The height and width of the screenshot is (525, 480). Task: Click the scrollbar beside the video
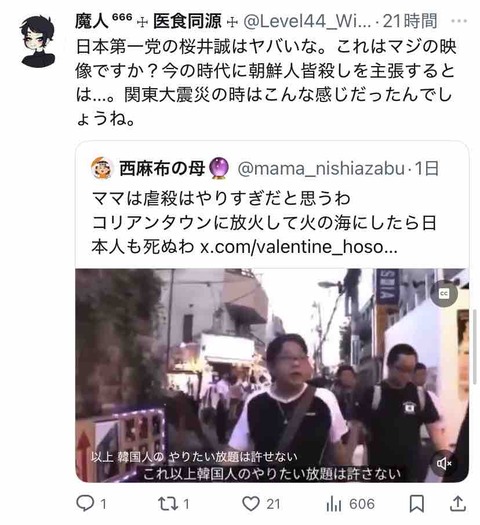(x=474, y=347)
